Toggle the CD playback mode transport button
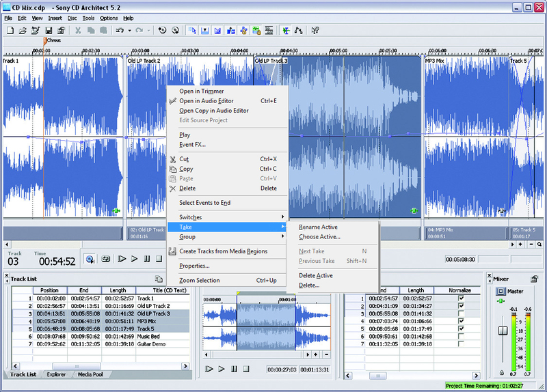The height and width of the screenshot is (392, 547). pos(90,259)
